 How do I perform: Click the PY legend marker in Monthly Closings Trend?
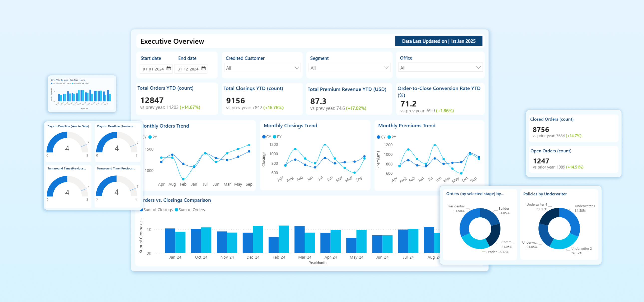click(x=275, y=137)
